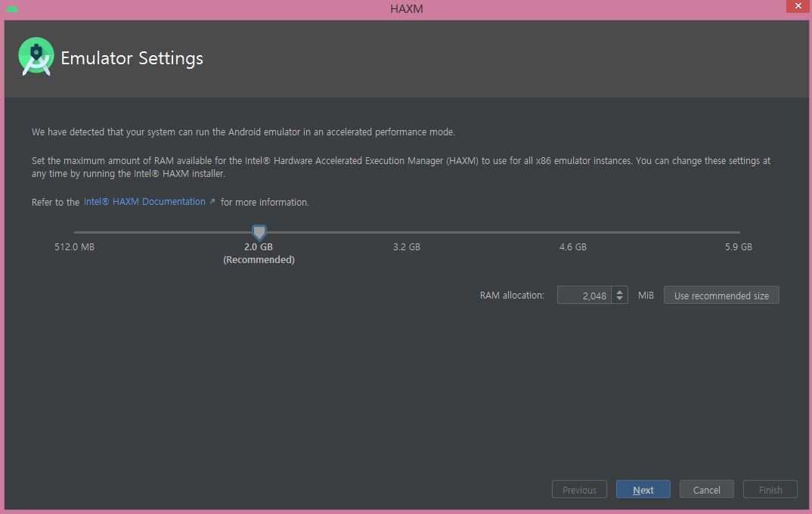Click the 3.2 GB slider label

(x=407, y=247)
